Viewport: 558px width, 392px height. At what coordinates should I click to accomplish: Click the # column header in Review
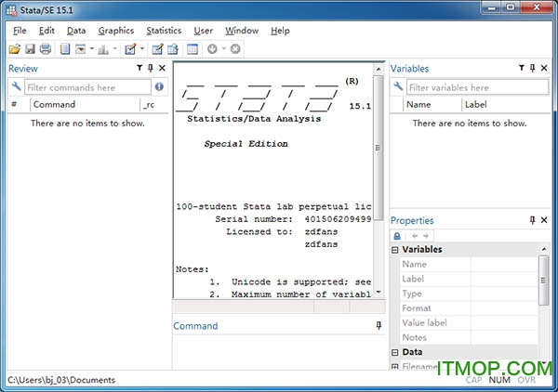coord(19,104)
